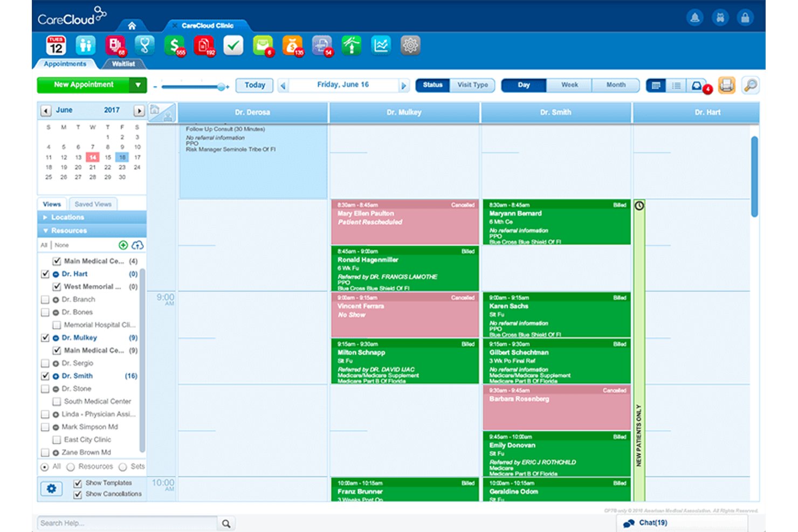
Task: Go to the previous day arrow
Action: coord(283,85)
